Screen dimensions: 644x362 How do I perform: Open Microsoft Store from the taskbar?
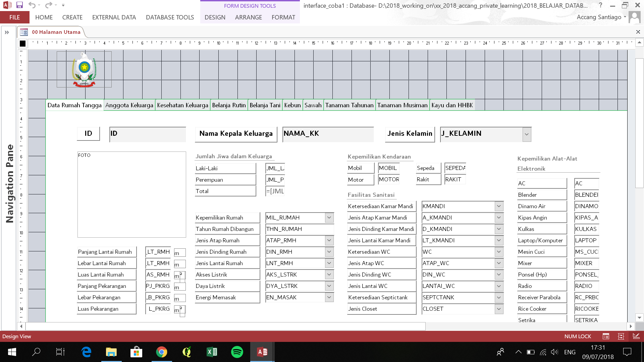(x=136, y=352)
